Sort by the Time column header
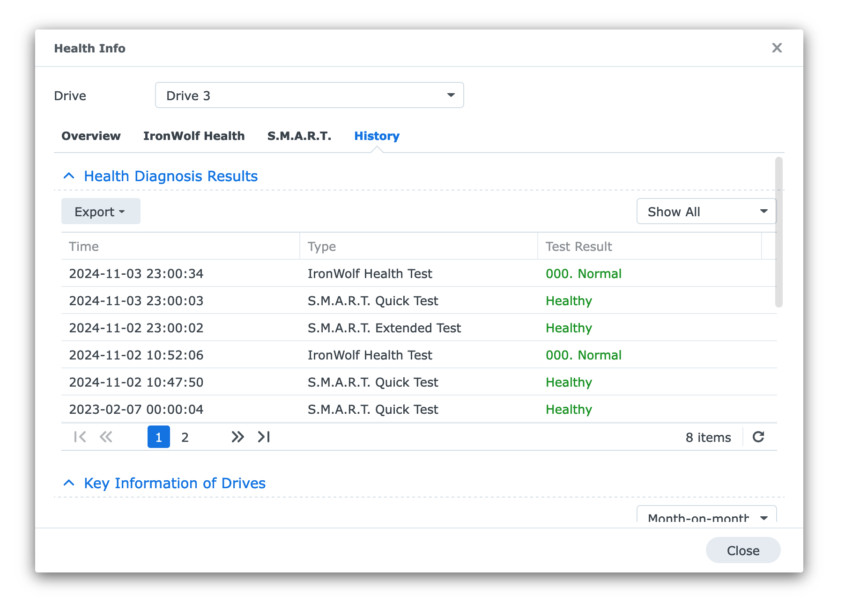The height and width of the screenshot is (616, 845). tap(180, 246)
